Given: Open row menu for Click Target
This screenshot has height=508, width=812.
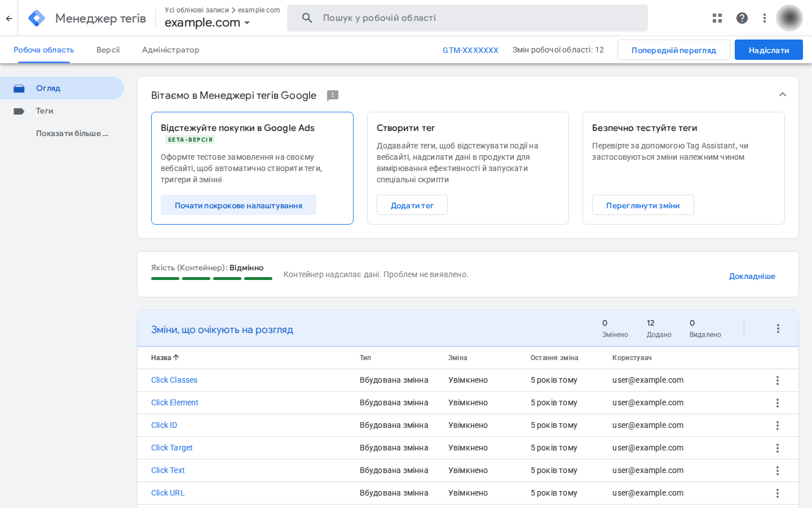Looking at the screenshot, I should pyautogui.click(x=778, y=448).
